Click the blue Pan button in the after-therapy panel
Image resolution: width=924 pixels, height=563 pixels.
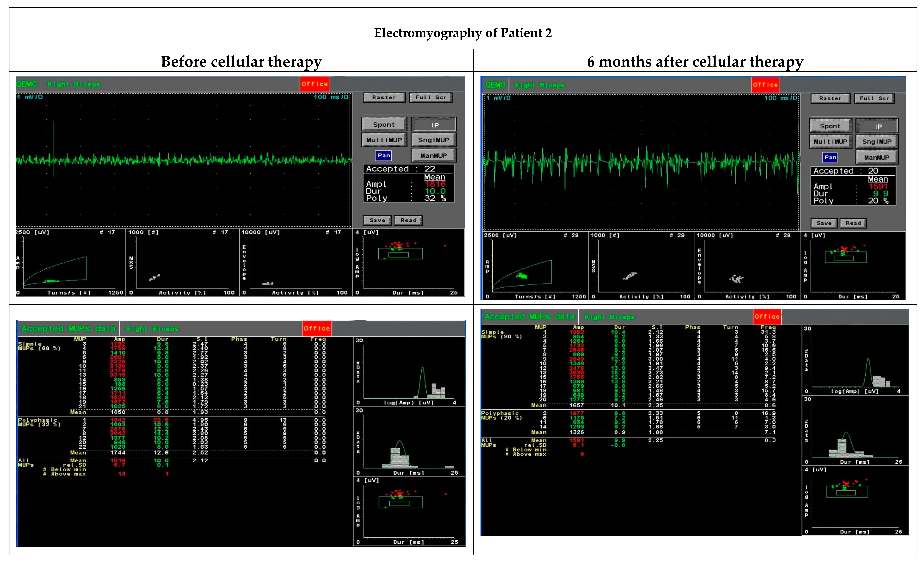tap(830, 157)
